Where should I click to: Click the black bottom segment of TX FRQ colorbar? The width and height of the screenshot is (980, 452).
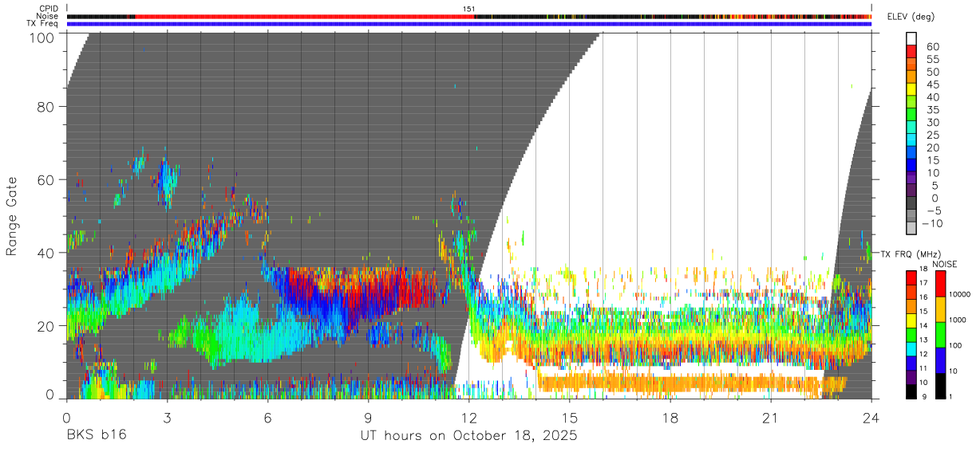[911, 391]
